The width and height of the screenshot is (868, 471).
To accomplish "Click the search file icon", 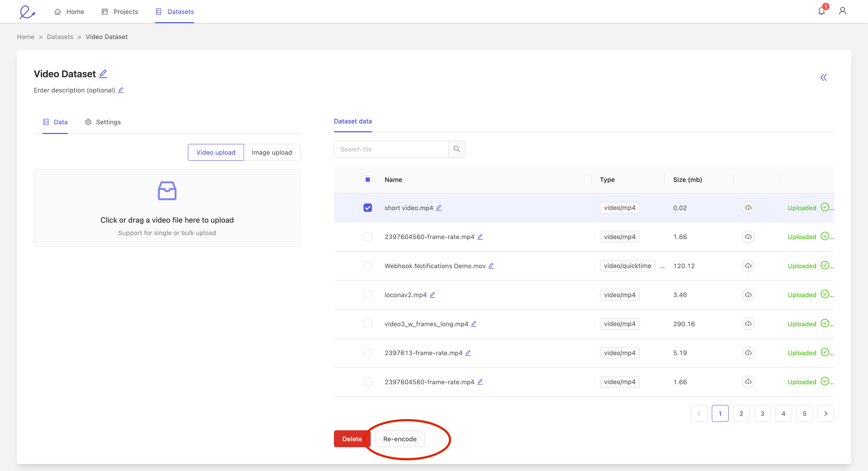I will 458,149.
